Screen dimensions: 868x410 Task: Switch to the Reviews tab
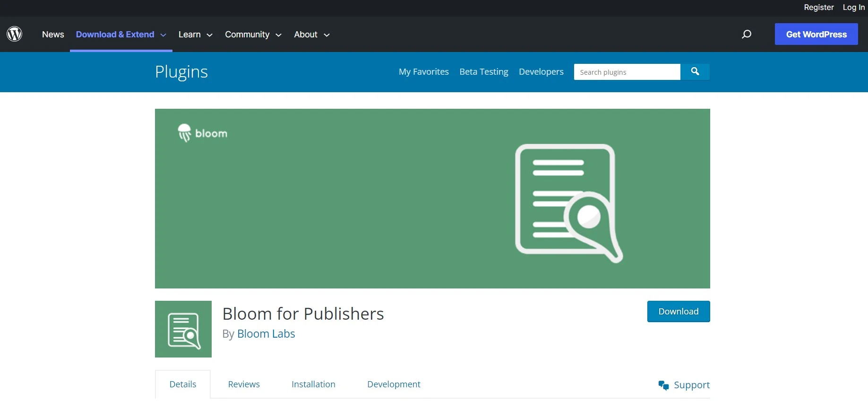click(x=244, y=384)
